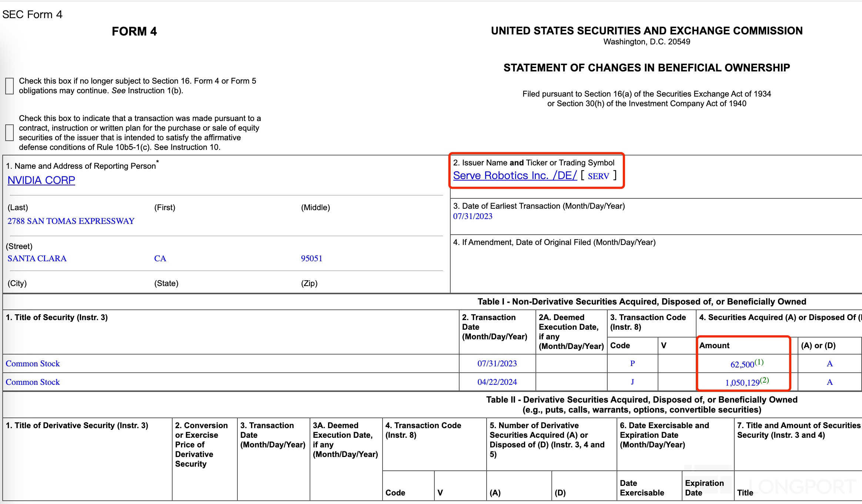Click the transaction date 07/31/2023 in Table I
862x504 pixels.
[x=497, y=363]
